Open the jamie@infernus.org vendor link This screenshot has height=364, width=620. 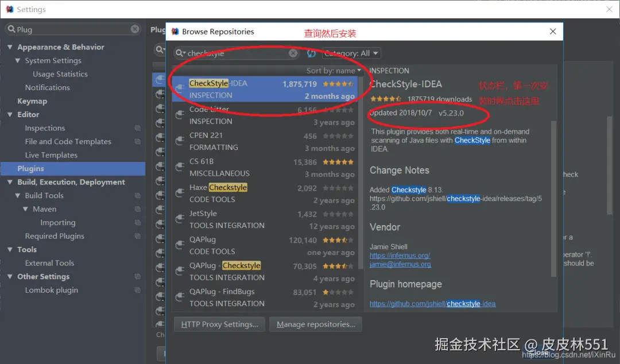[400, 264]
